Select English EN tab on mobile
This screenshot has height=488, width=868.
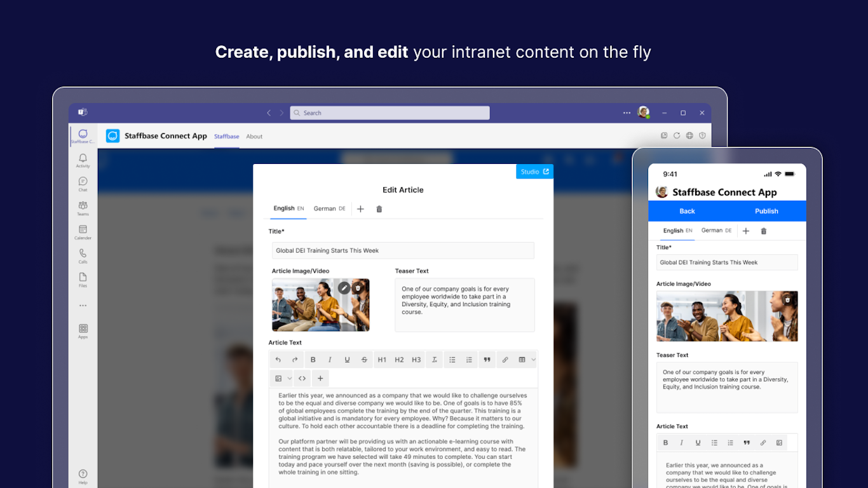tap(677, 231)
